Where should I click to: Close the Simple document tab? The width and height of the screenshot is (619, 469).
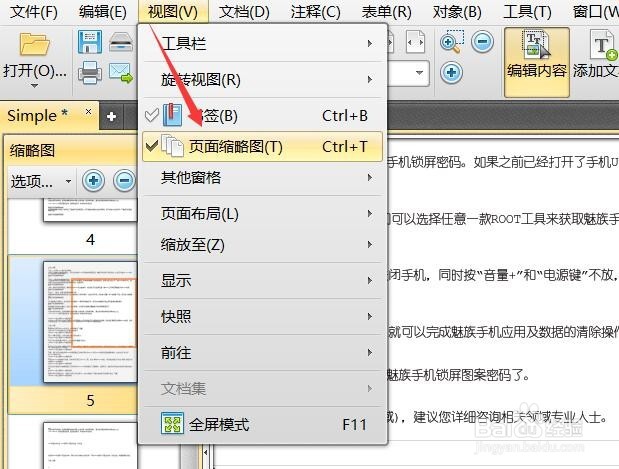click(x=88, y=112)
